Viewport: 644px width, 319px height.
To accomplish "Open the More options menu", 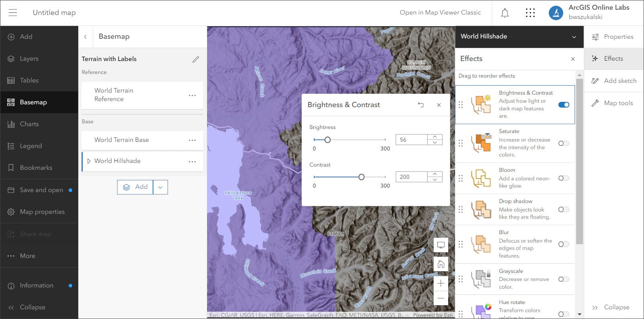I will pyautogui.click(x=39, y=256).
